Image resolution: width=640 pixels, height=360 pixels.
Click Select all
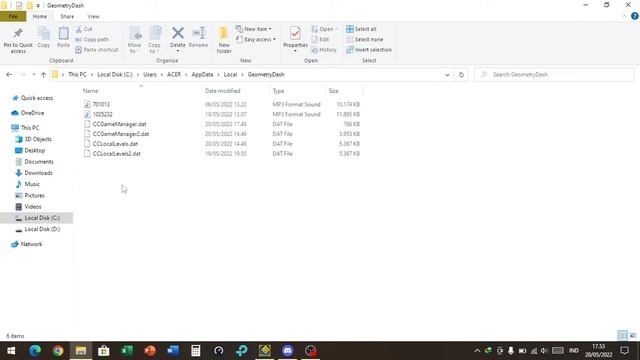362,29
